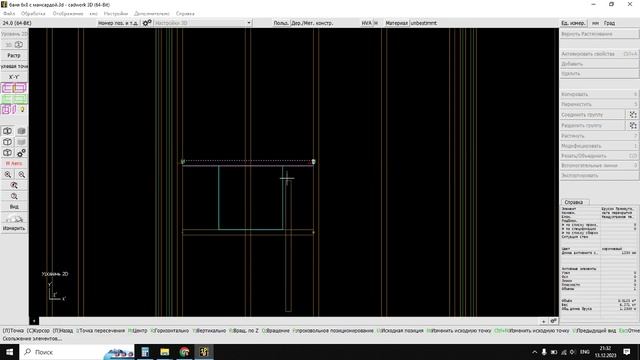The height and width of the screenshot is (360, 640).
Task: Click the Растр button in left panel
Action: tap(14, 55)
